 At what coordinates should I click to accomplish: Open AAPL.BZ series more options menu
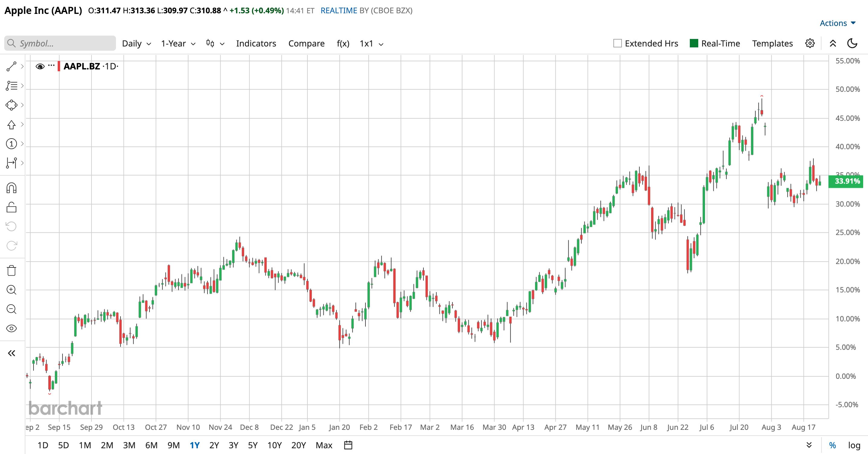[51, 65]
